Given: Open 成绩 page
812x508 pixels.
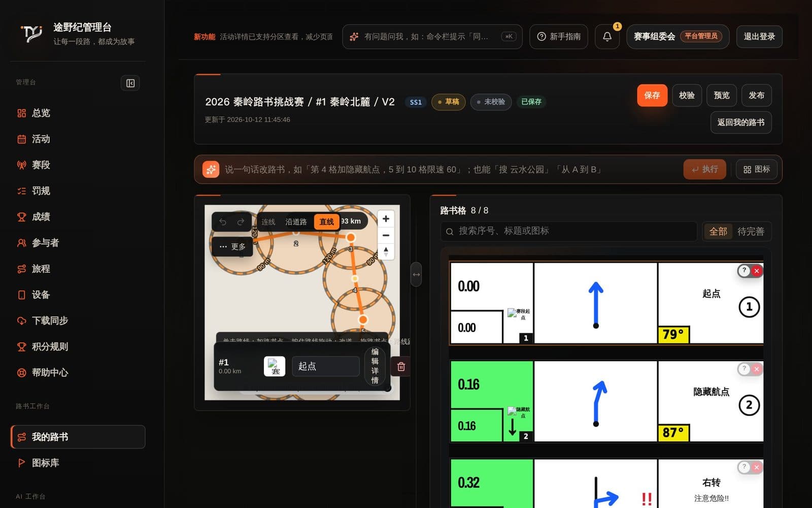Looking at the screenshot, I should tap(78, 216).
